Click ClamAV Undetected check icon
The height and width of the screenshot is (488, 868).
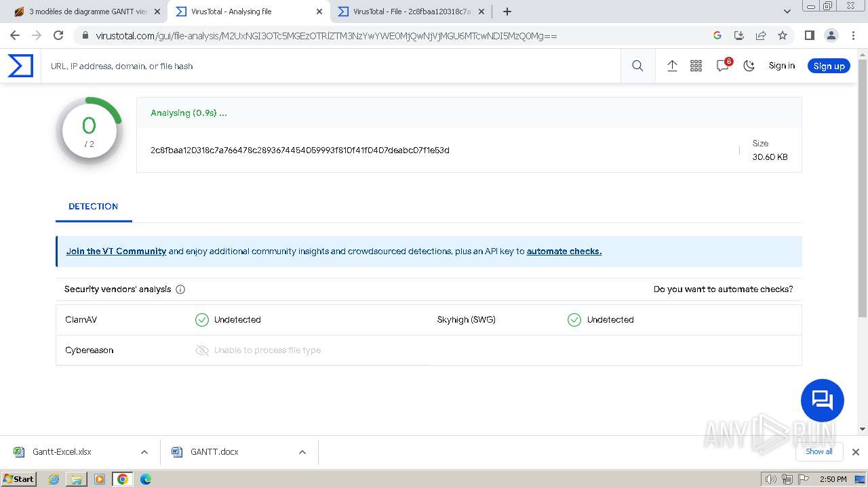202,320
